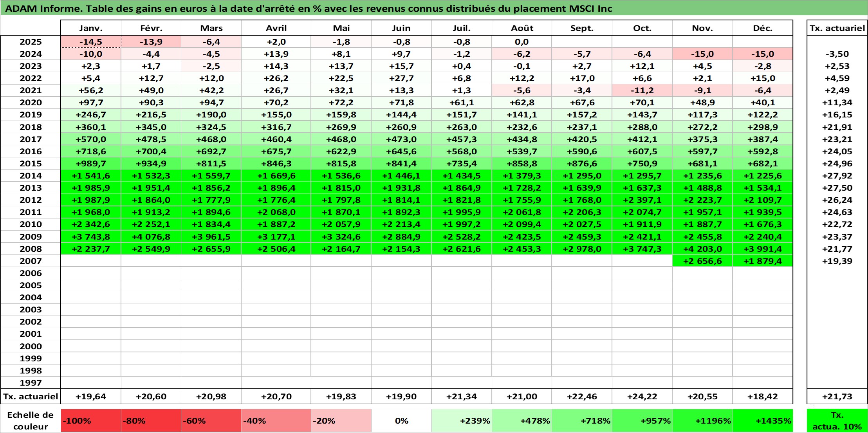868x433 pixels.
Task: Select the -20% pink scale swatch
Action: [x=341, y=421]
